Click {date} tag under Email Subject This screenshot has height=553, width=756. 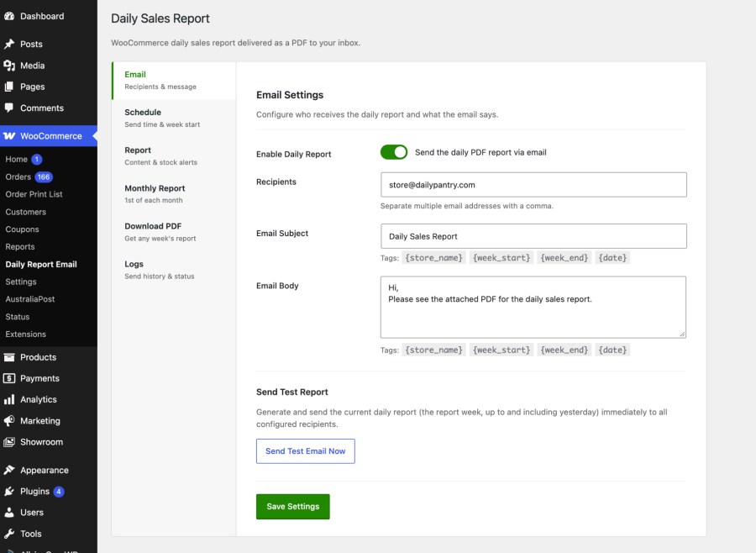(x=612, y=258)
